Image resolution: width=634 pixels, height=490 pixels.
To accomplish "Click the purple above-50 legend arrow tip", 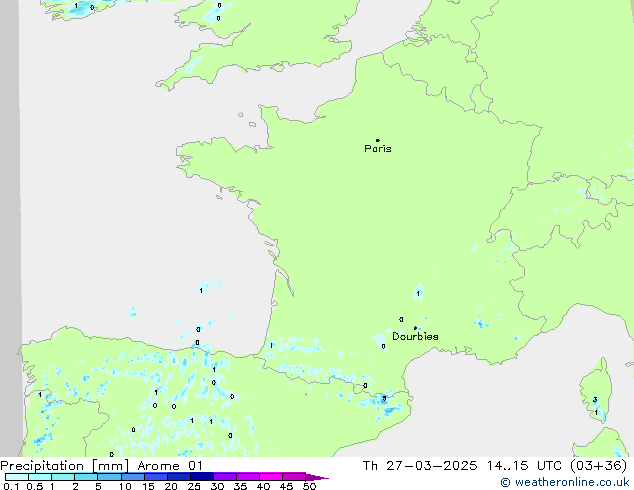I will click(317, 477).
